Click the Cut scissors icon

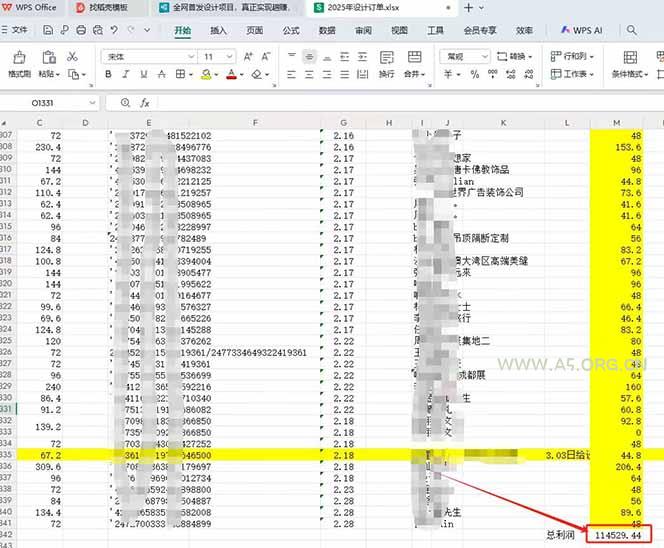pos(73,57)
